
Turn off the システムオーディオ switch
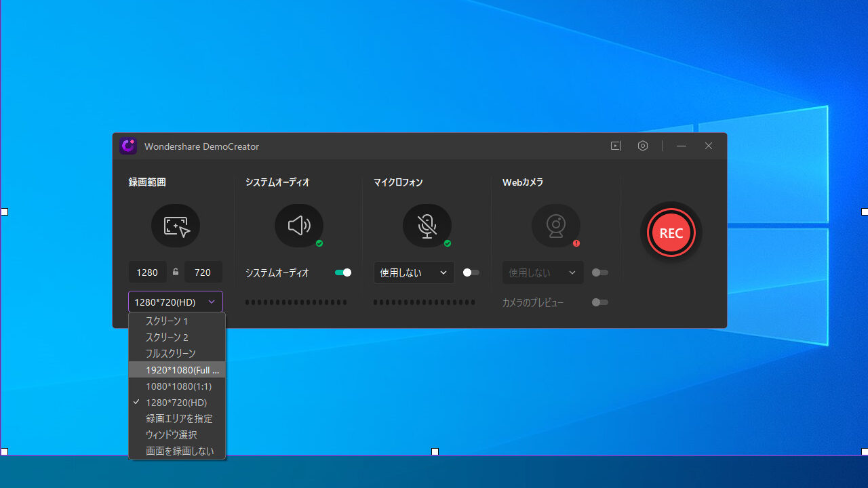coord(343,272)
